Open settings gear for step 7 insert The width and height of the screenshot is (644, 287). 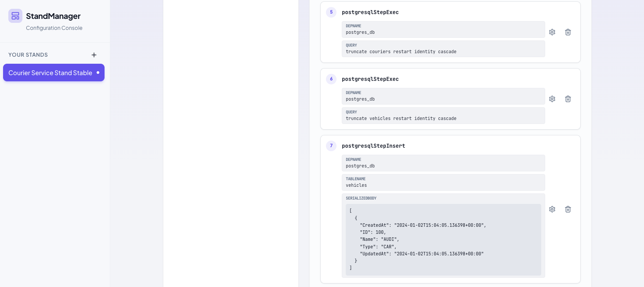pos(552,209)
